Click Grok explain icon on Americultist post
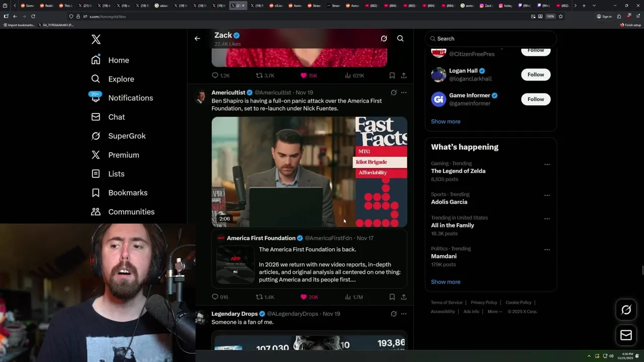This screenshot has height=362, width=644. (x=393, y=93)
